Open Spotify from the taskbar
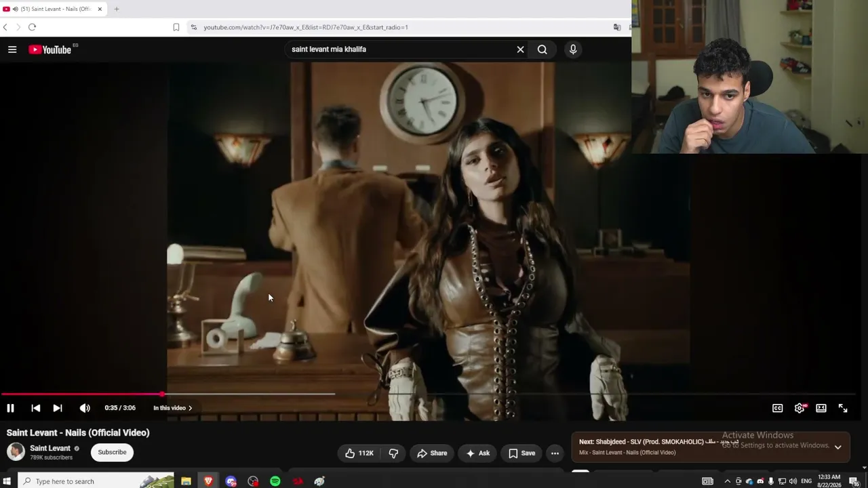 point(275,481)
